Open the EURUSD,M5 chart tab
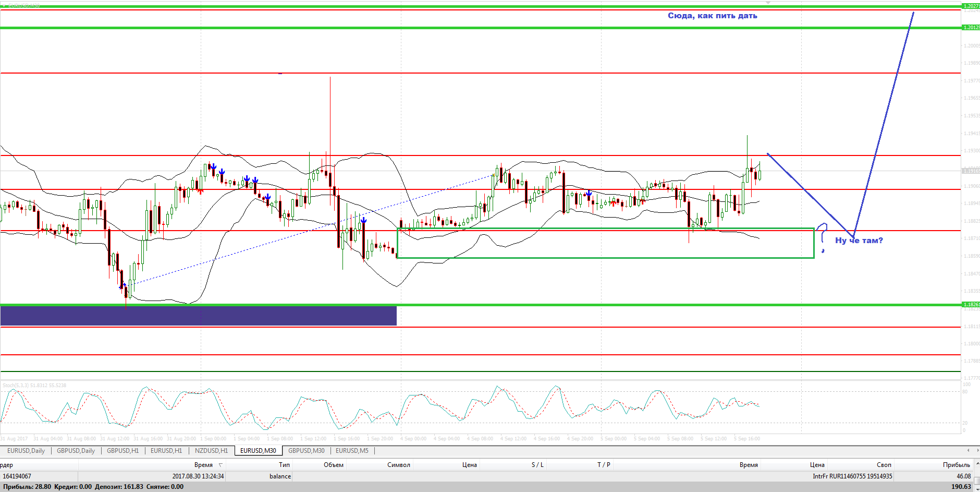980x492 pixels. click(352, 451)
